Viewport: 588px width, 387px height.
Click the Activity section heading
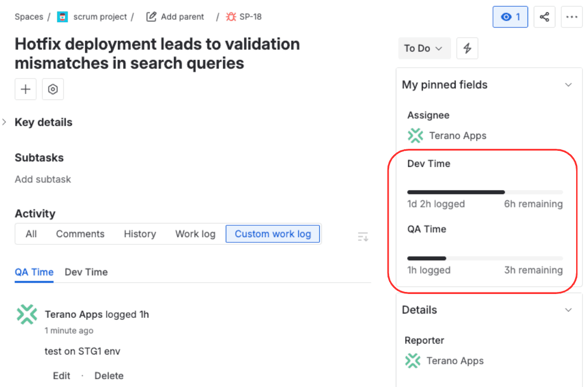coord(35,214)
